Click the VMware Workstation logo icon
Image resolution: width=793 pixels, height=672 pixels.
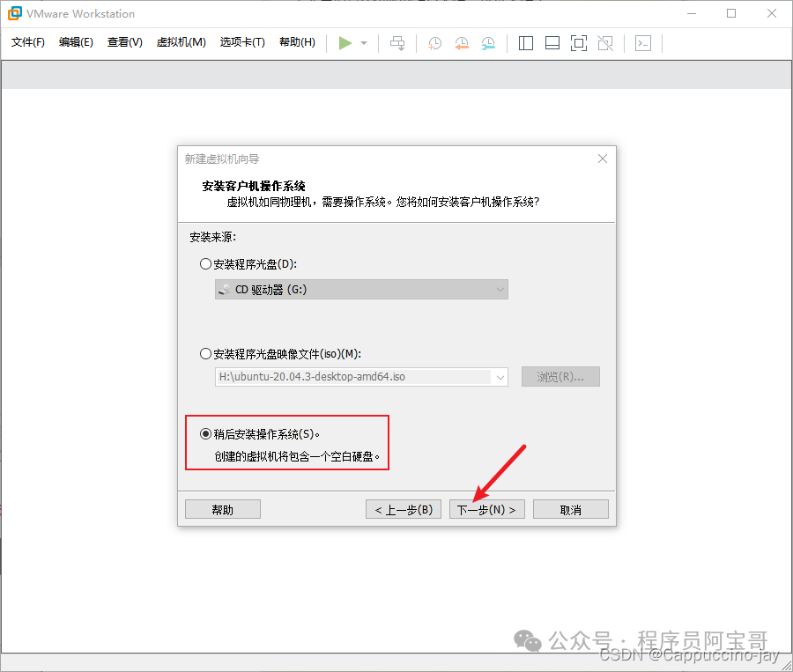15,13
